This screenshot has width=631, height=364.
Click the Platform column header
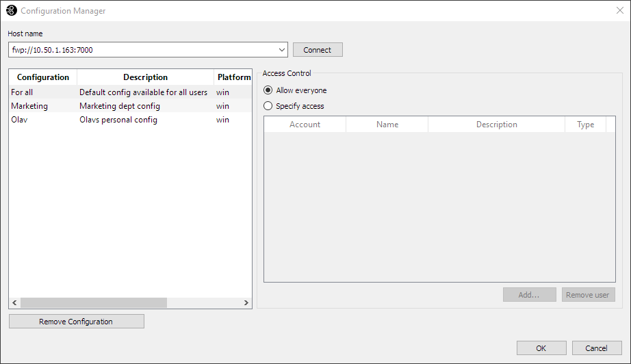233,77
